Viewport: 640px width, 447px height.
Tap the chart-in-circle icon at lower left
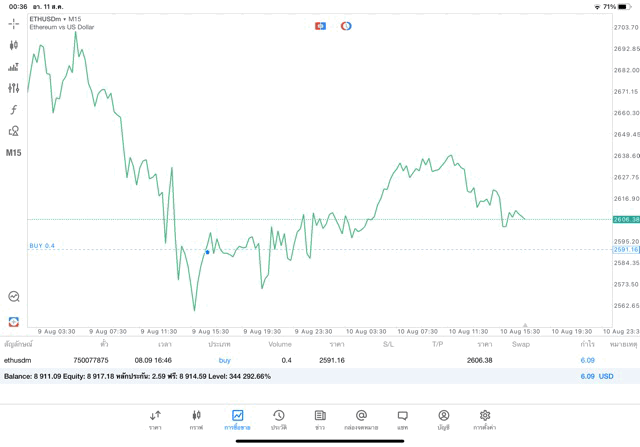[x=13, y=297]
